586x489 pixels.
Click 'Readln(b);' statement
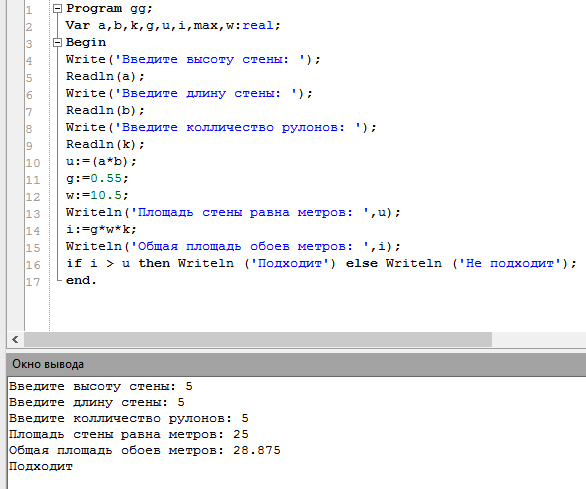click(105, 110)
